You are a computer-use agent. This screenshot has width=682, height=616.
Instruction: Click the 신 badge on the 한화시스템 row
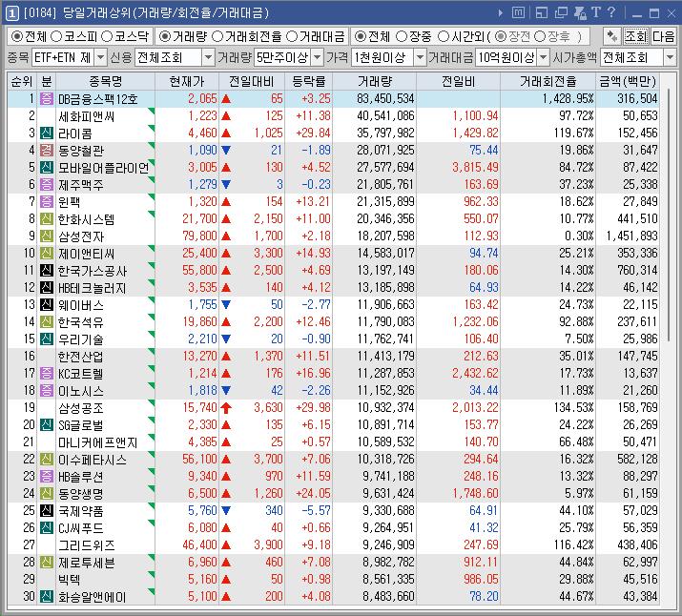[46, 218]
